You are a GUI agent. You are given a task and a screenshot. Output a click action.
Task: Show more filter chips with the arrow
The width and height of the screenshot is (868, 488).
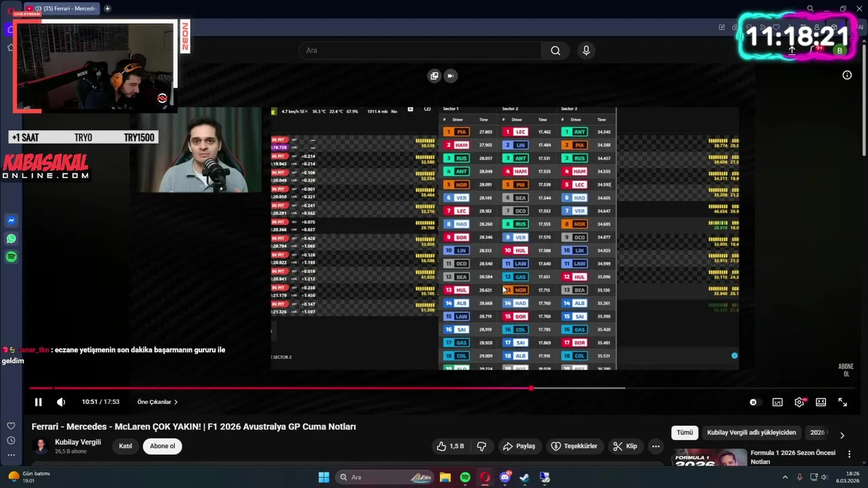(x=842, y=435)
